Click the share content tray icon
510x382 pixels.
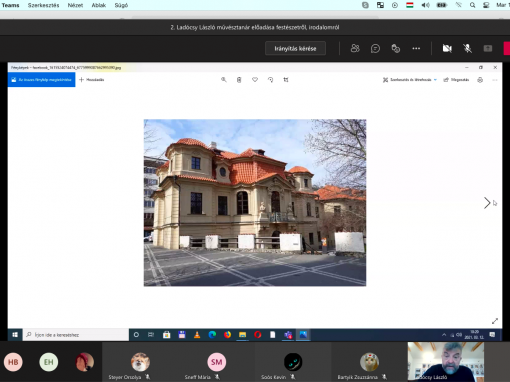(488, 49)
